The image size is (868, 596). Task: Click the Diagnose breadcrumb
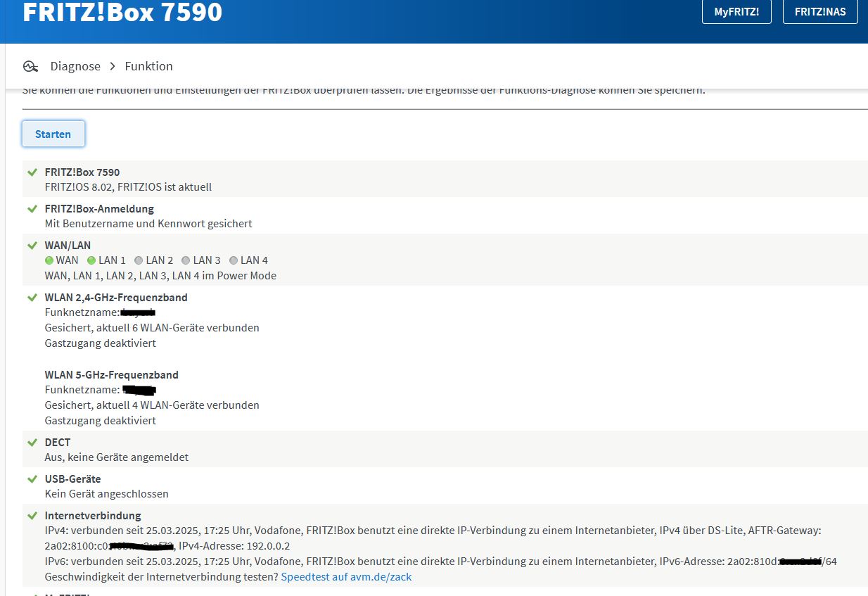click(75, 66)
